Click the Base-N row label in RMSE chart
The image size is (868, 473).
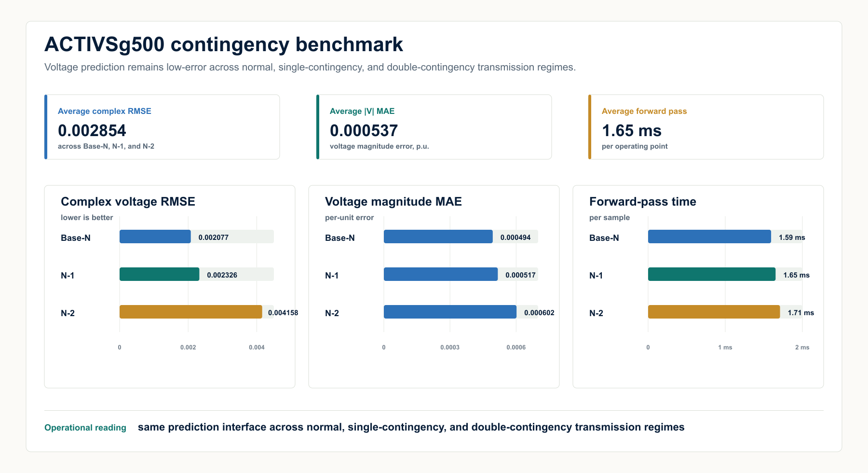76,238
